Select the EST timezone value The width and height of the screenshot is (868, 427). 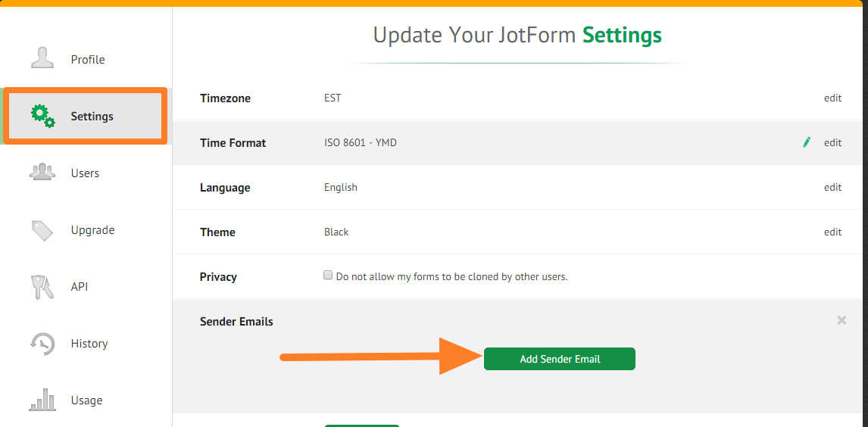333,98
